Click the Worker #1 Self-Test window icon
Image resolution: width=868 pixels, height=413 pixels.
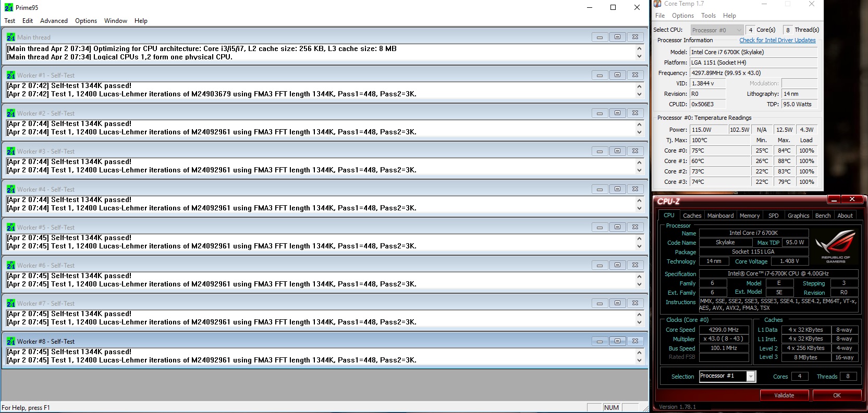pos(11,75)
